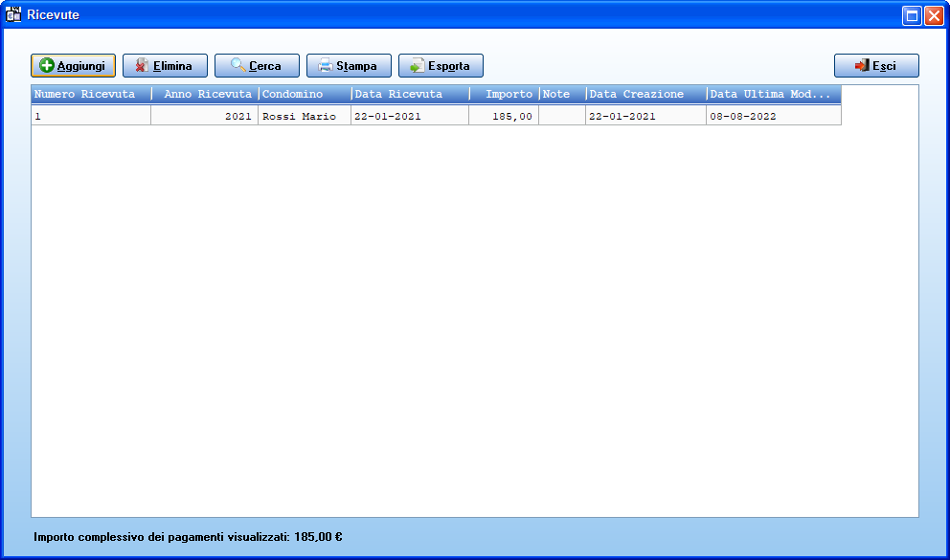Click the 185,00 amount cell
This screenshot has width=950, height=560.
(504, 116)
